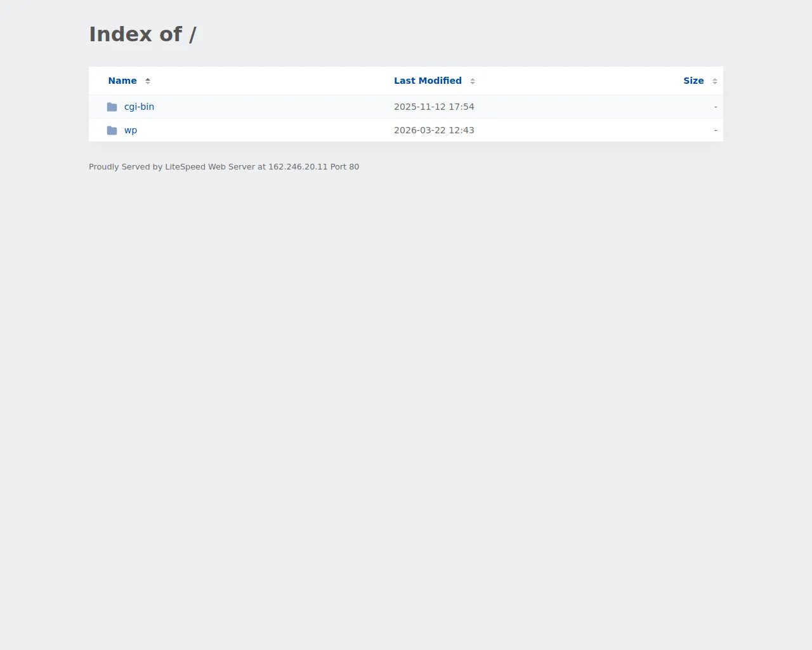Click the LiteSpeed Web Server footer text

point(224,166)
